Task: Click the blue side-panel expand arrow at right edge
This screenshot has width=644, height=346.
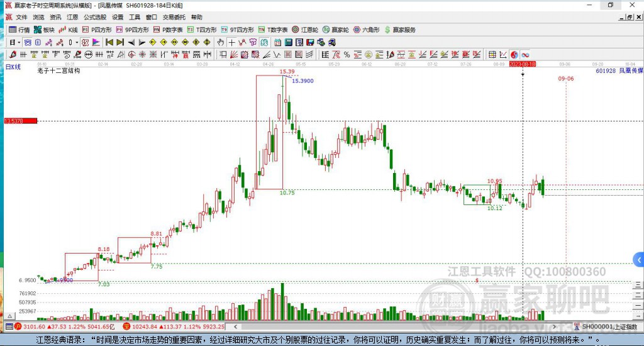Action: pyautogui.click(x=639, y=260)
